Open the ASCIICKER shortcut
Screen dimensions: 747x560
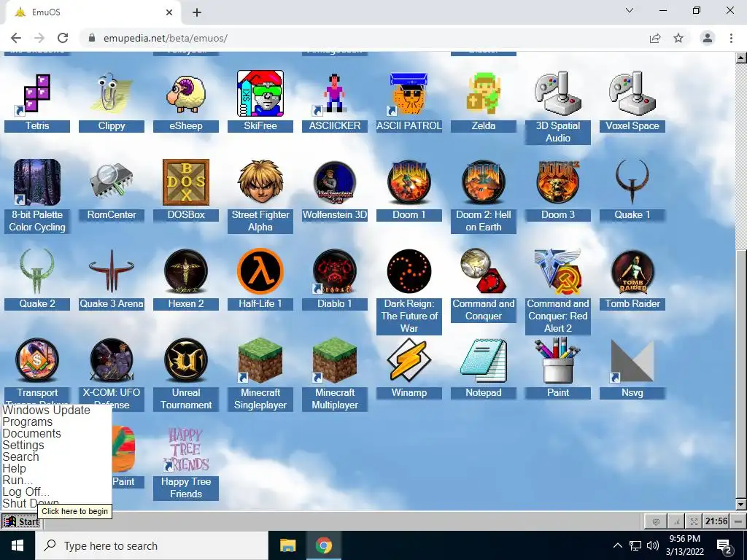click(x=334, y=94)
